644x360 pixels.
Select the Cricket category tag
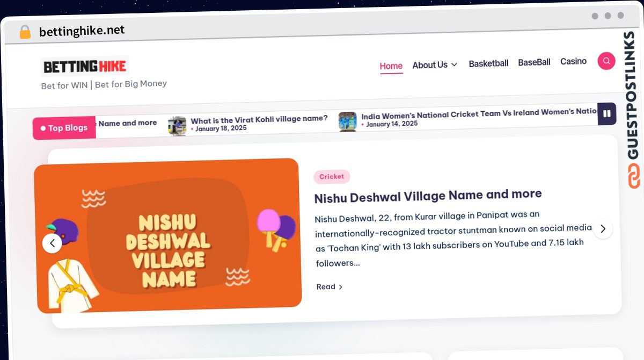[x=332, y=176]
